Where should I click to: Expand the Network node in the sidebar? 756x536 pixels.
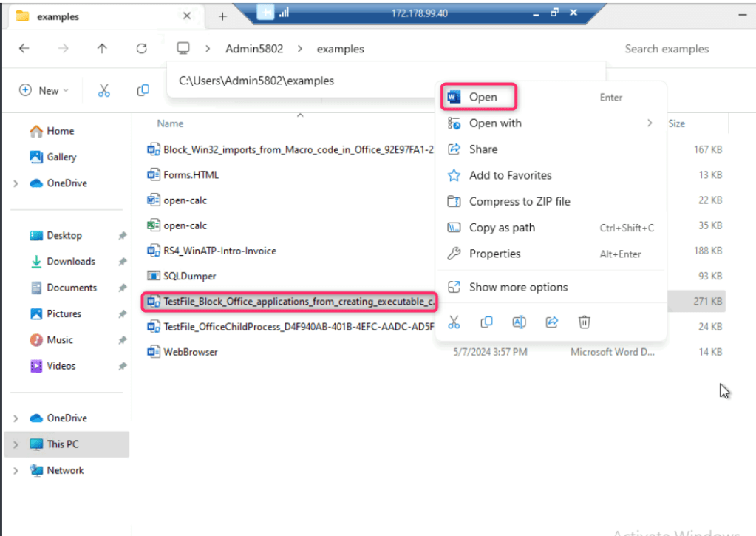click(16, 470)
